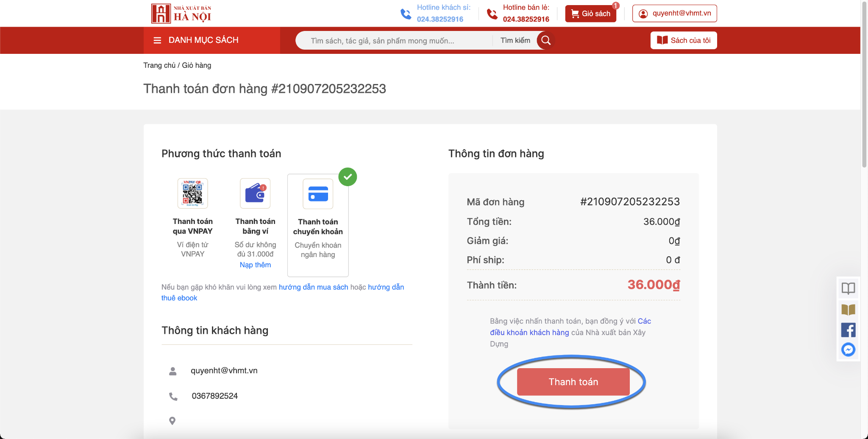The height and width of the screenshot is (439, 868).
Task: Focus the book search input field
Action: (394, 41)
